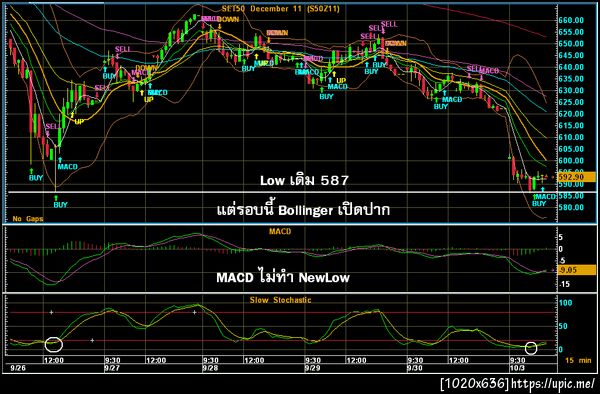Click the 650.00 price axis label
The width and height of the screenshot is (600, 394).
tap(571, 44)
